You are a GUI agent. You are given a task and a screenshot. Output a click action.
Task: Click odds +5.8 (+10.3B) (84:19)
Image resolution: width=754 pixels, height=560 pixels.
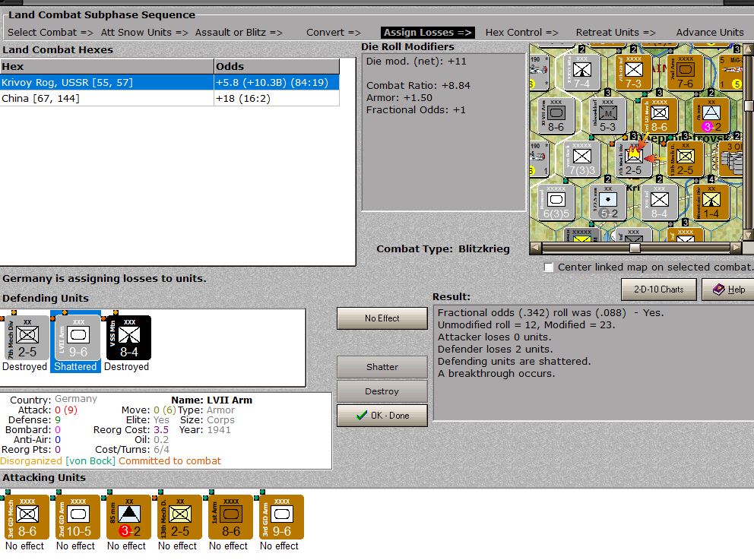(271, 83)
